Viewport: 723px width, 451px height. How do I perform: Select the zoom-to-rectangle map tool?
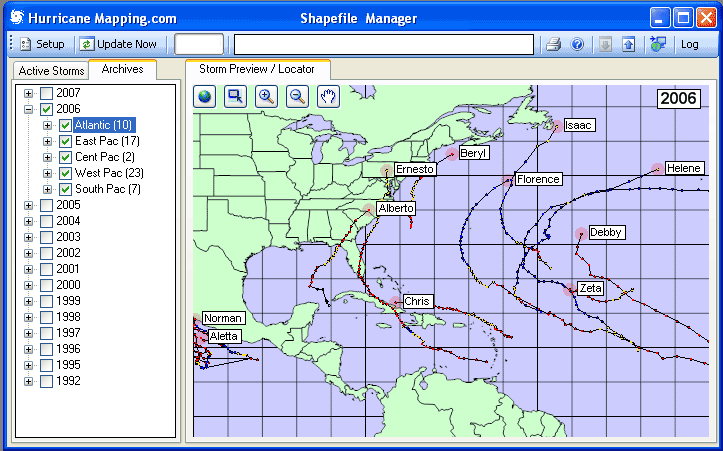[x=235, y=96]
